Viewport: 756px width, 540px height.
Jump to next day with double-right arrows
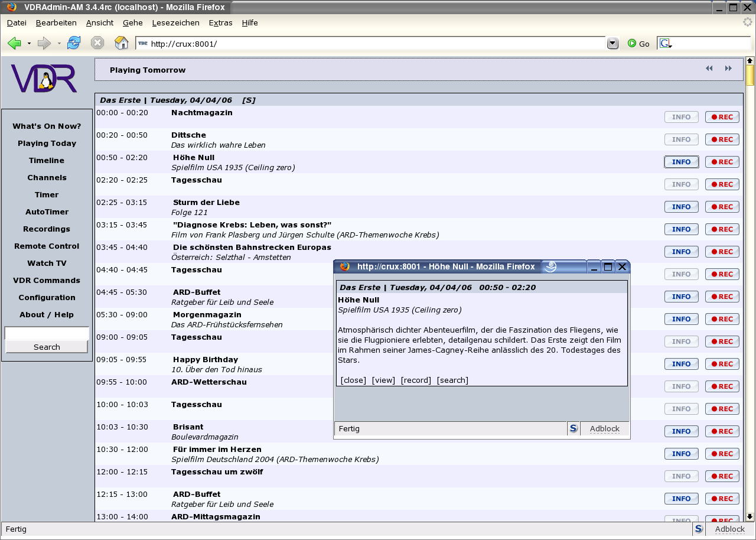tap(728, 69)
